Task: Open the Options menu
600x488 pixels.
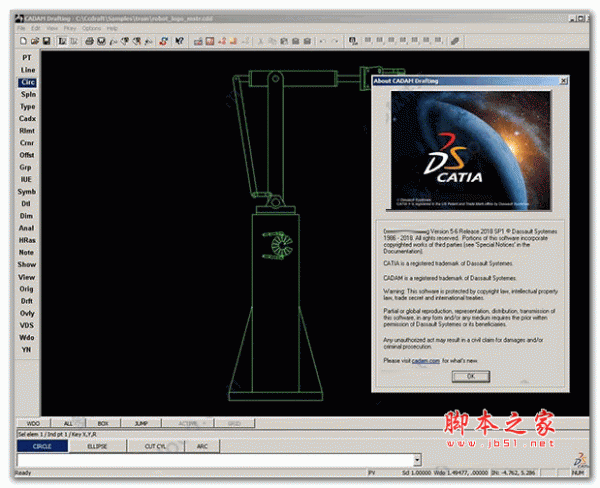Action: click(x=92, y=28)
